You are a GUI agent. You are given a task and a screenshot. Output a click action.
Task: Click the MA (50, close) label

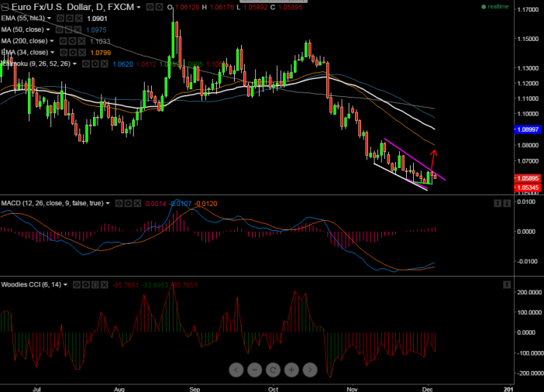(x=25, y=29)
